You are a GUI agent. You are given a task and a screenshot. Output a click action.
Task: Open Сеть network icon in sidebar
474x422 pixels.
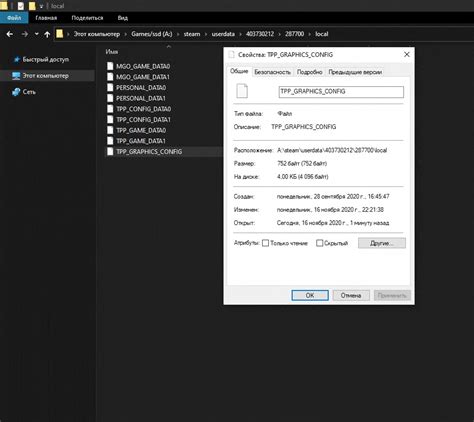point(16,92)
